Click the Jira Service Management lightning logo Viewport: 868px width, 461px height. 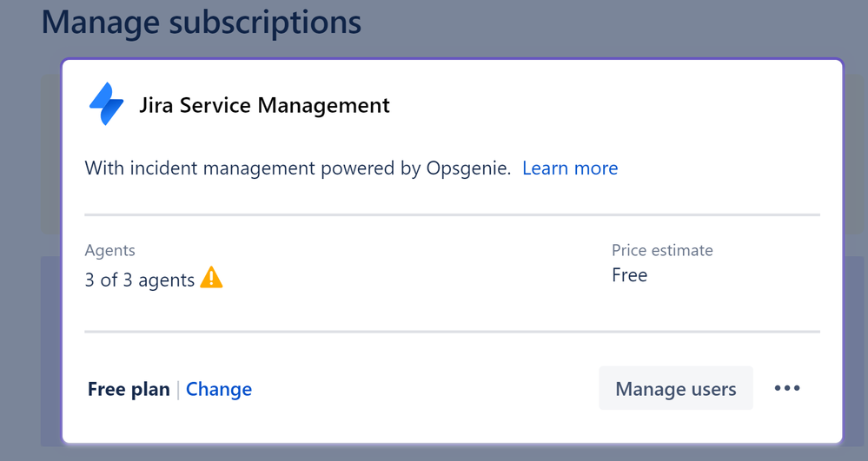point(106,104)
